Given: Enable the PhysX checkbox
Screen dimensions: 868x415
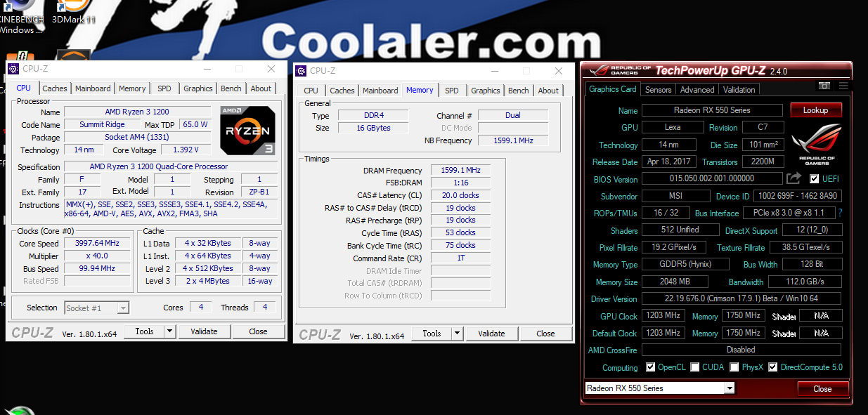Looking at the screenshot, I should (x=734, y=367).
